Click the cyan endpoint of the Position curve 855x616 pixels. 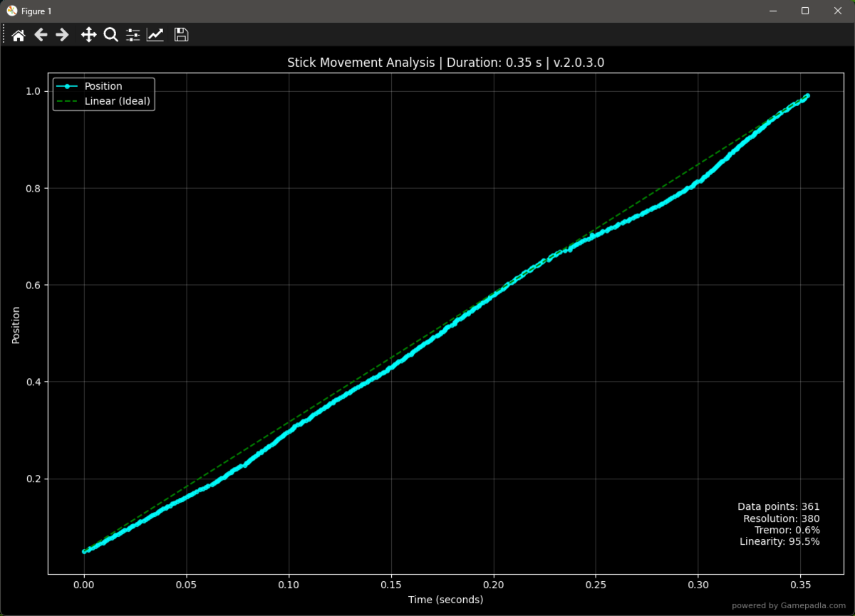[807, 95]
